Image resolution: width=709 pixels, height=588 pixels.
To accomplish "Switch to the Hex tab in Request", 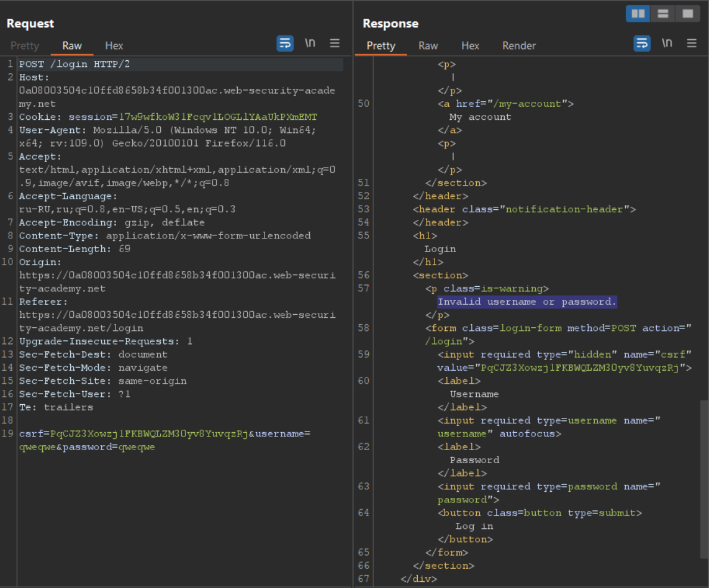I will pyautogui.click(x=114, y=46).
